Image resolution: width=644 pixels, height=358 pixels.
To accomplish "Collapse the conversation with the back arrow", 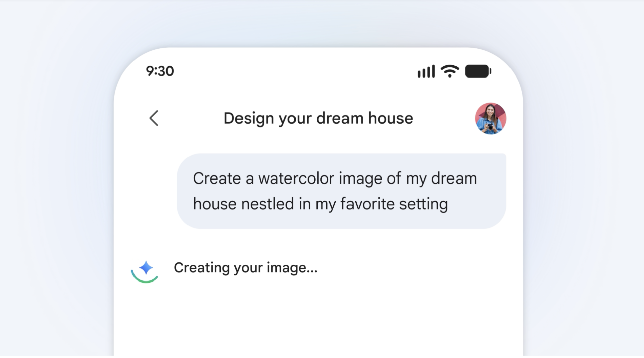I will (x=154, y=118).
